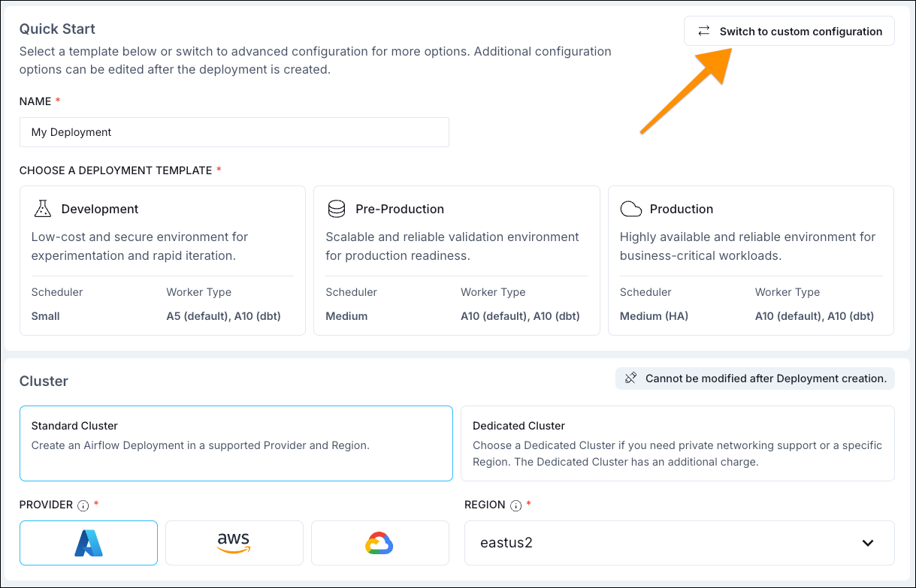This screenshot has height=588, width=916.
Task: Click the chevron arrow on the region selector
Action: tap(868, 542)
